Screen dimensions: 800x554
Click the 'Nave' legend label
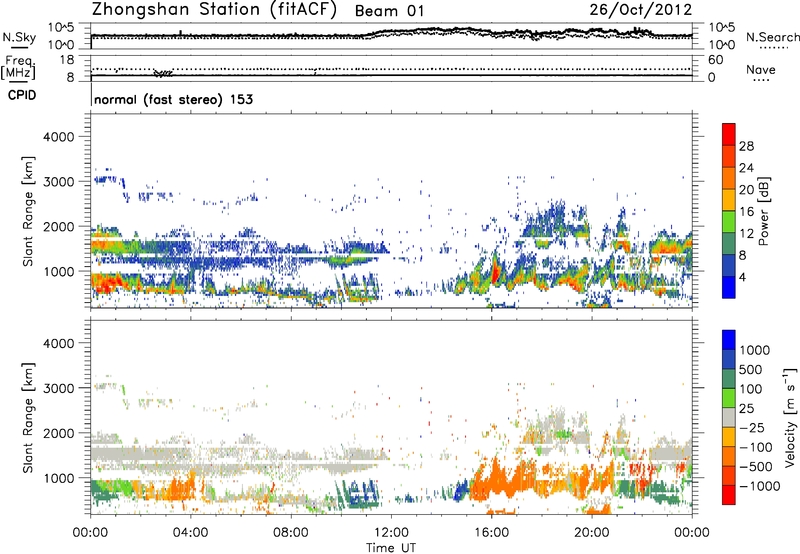pos(761,69)
